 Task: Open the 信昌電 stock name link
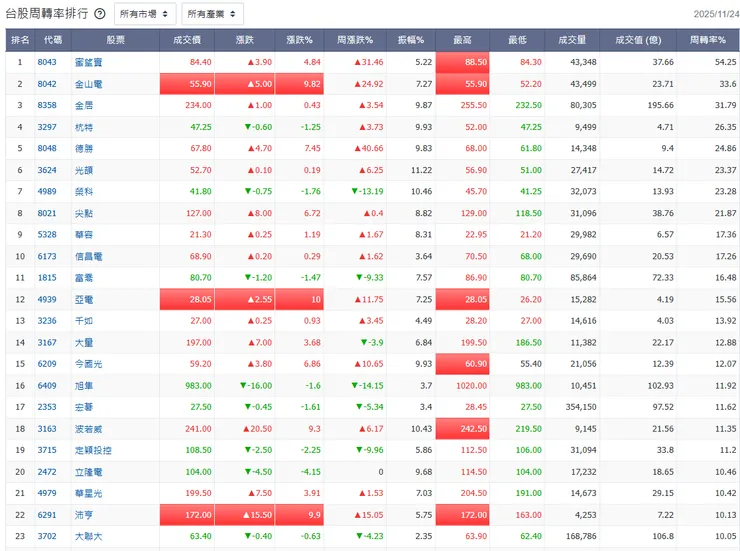(x=88, y=256)
